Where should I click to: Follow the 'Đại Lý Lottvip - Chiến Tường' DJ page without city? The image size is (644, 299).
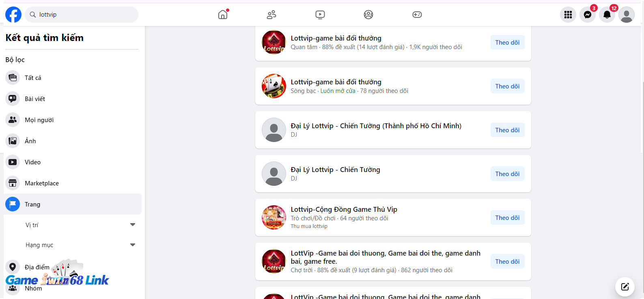click(507, 174)
